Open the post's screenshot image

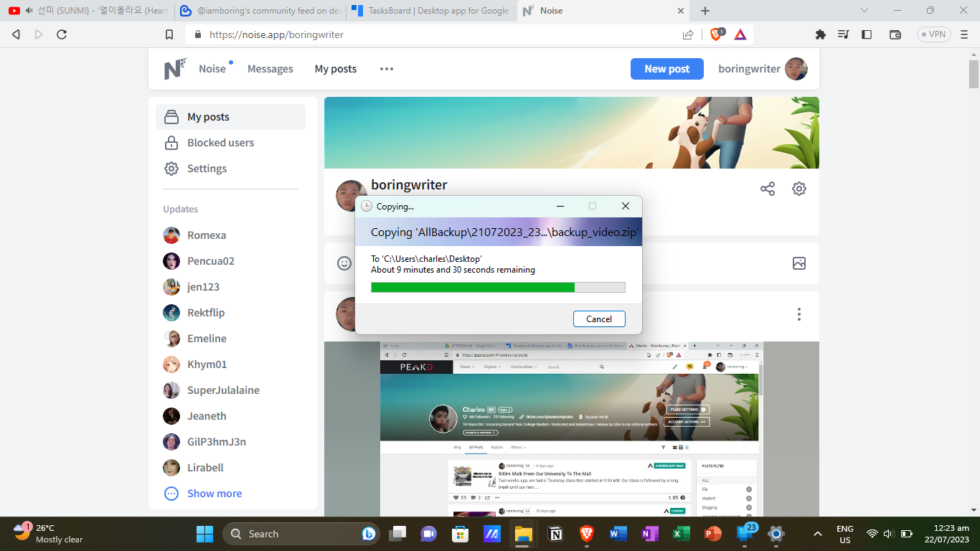(571, 429)
